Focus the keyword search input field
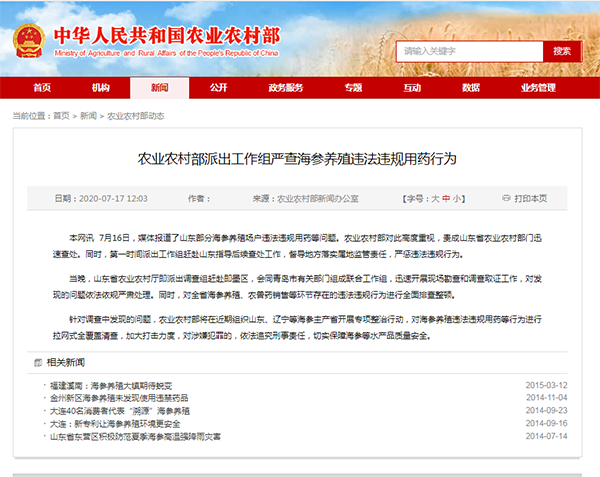Image resolution: width=600 pixels, height=477 pixels. tap(470, 51)
